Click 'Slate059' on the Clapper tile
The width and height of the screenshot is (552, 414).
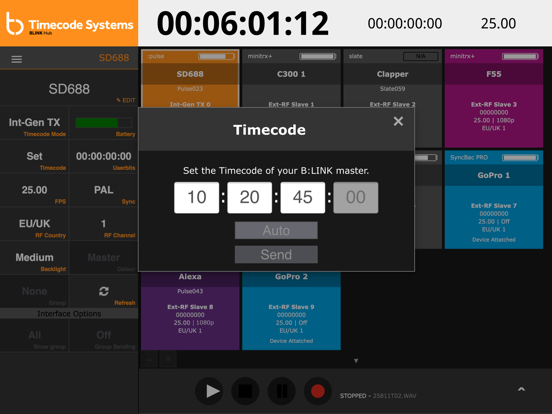click(x=392, y=89)
